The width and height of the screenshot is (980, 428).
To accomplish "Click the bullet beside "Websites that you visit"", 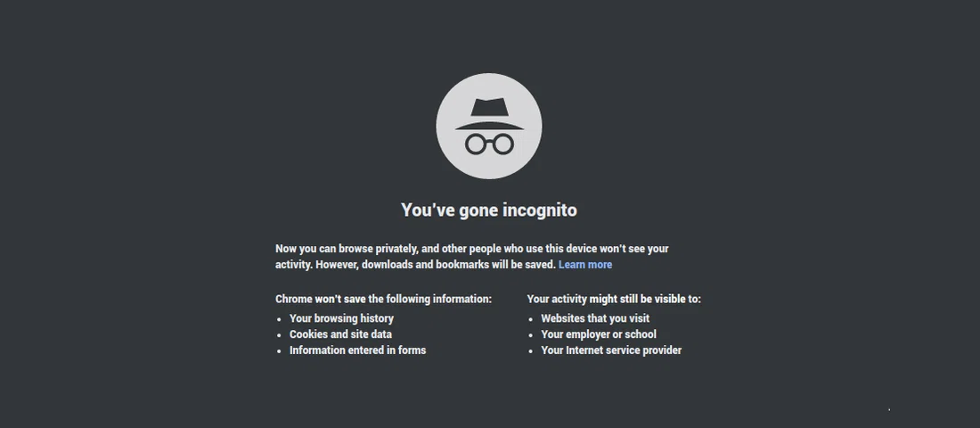I will 531,319.
